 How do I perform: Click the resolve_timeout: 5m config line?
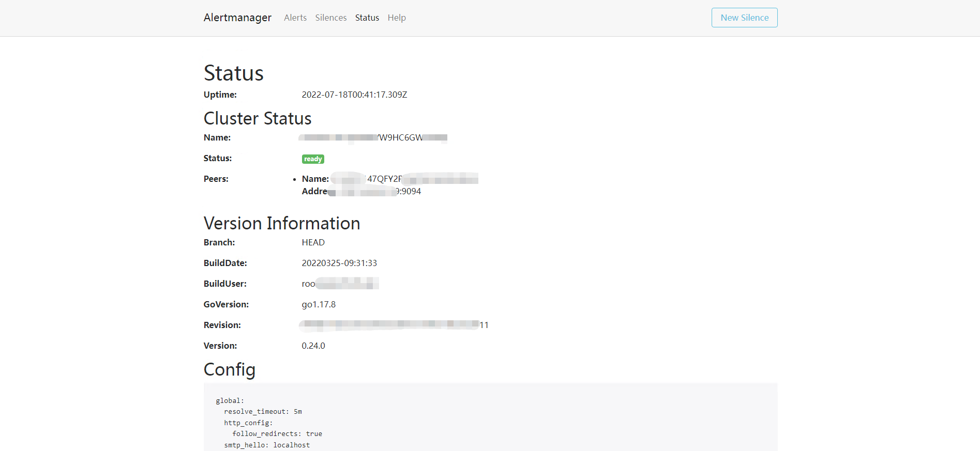[x=263, y=412]
